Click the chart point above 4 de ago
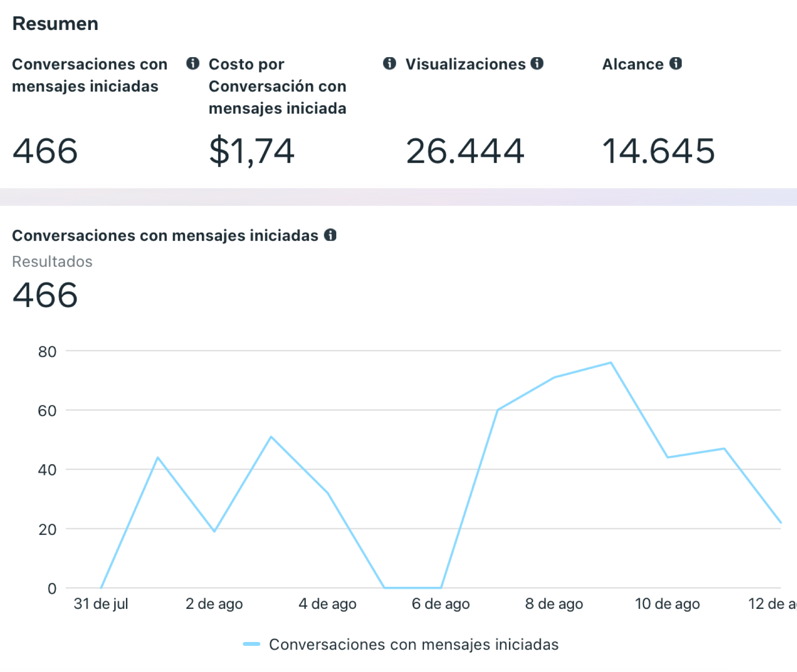Image resolution: width=797 pixels, height=672 pixels. [x=328, y=493]
